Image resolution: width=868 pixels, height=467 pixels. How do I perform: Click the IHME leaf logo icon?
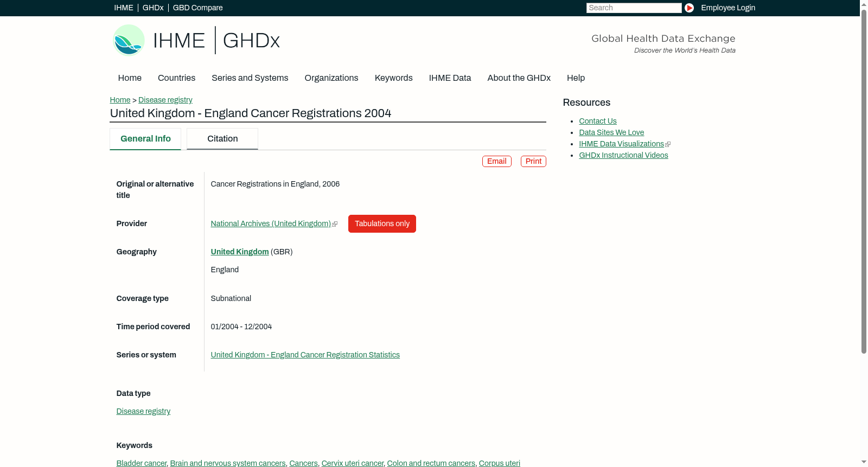pyautogui.click(x=129, y=40)
